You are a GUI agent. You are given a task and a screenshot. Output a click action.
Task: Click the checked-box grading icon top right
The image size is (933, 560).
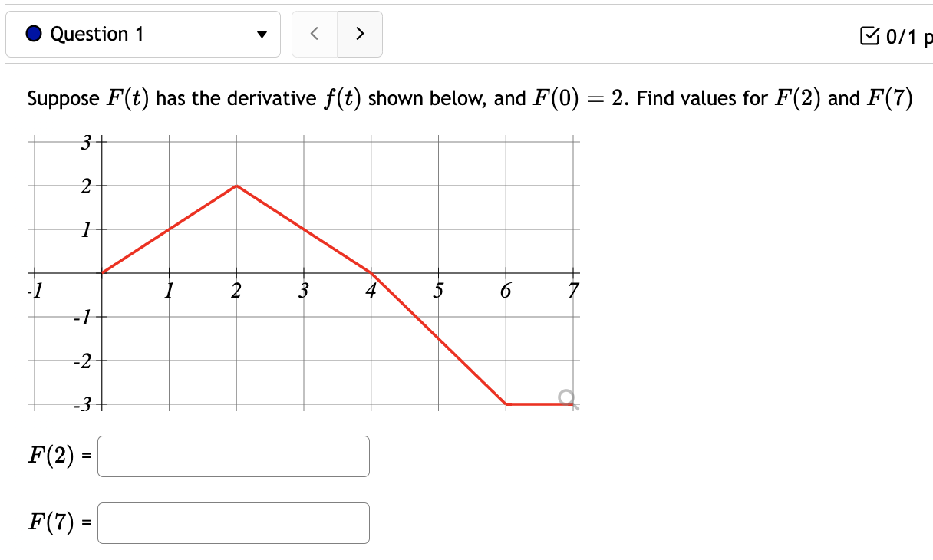[x=869, y=34]
